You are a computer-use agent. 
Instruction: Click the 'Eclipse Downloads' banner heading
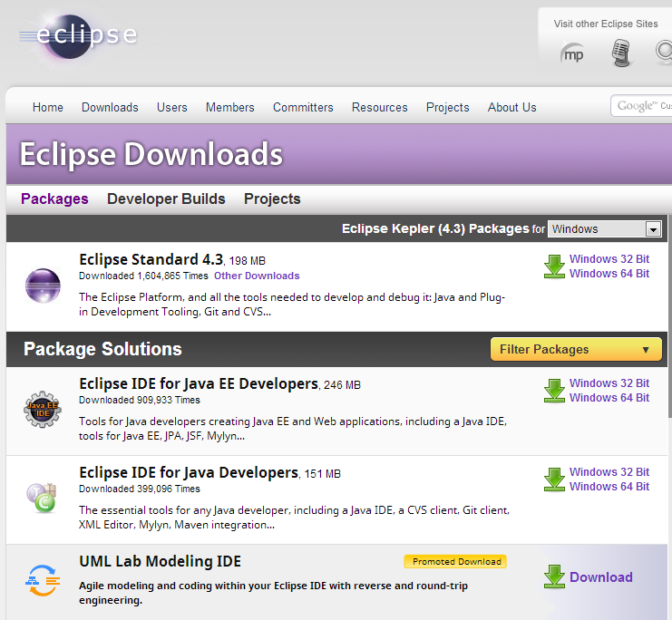pyautogui.click(x=151, y=154)
